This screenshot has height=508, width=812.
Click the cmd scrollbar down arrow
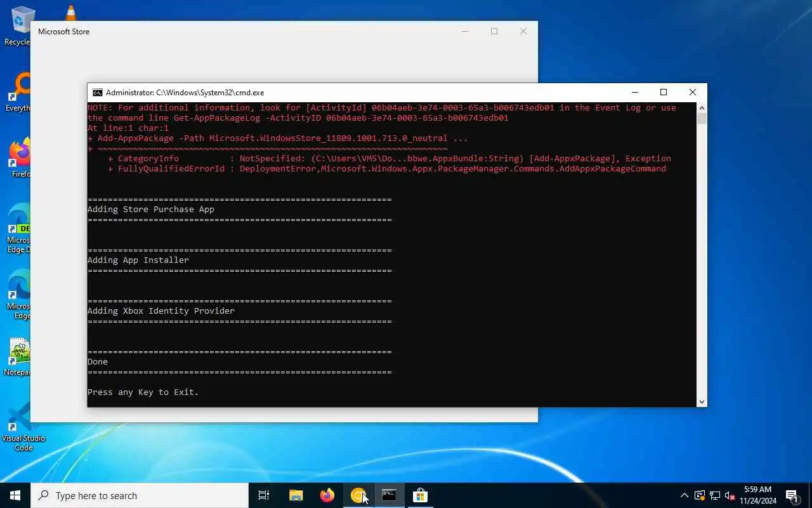(x=702, y=401)
